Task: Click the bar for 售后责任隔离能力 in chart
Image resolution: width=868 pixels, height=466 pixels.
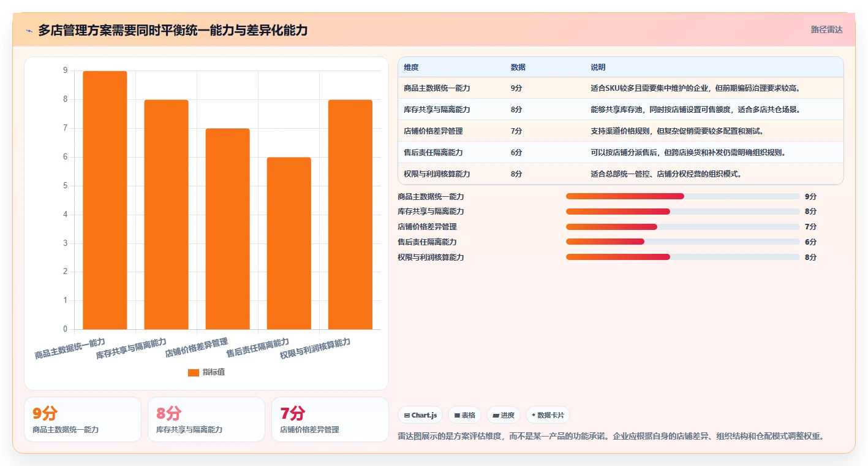Action: tap(289, 243)
